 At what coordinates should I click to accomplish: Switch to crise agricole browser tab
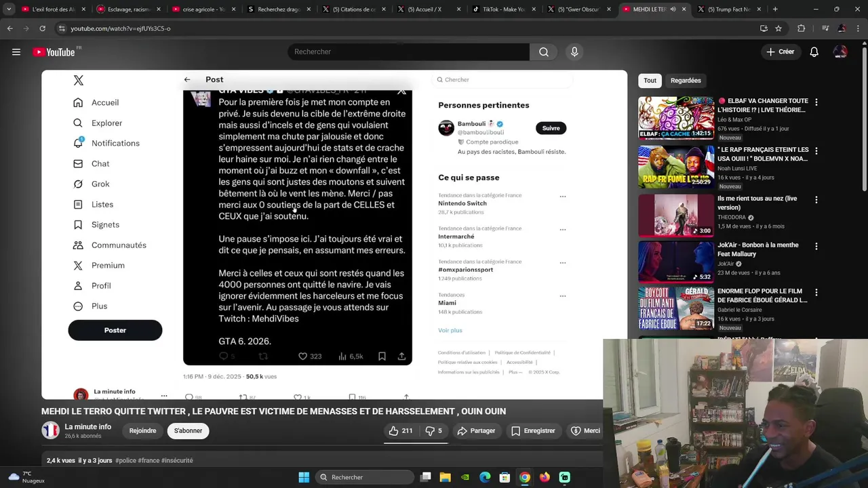(203, 9)
